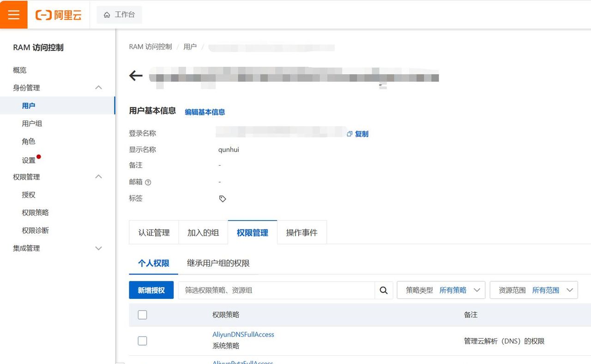Click the 新增授权 button
This screenshot has width=591, height=364.
(x=151, y=290)
